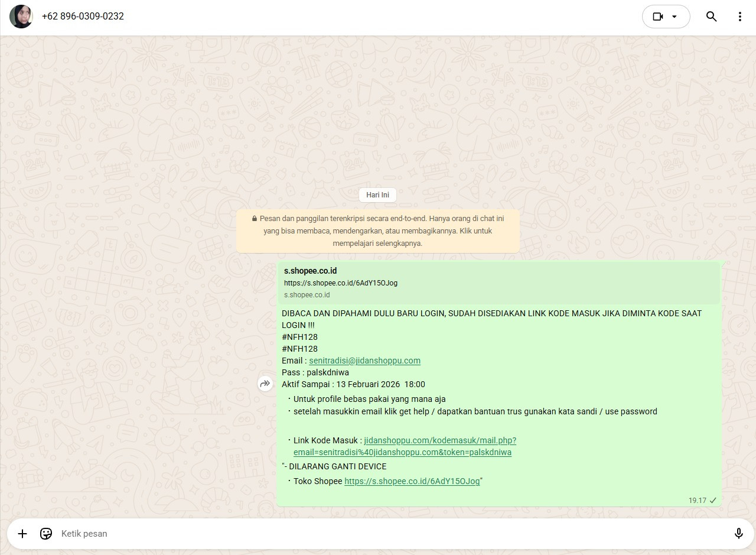Open the s.shopee.co.id link preview card
Viewport: 756px width, 555px height.
[x=499, y=283]
